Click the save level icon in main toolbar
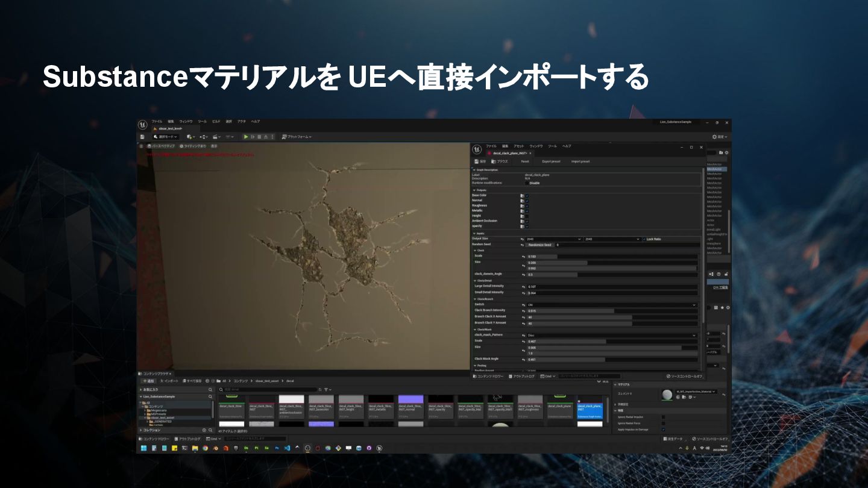 (x=142, y=137)
